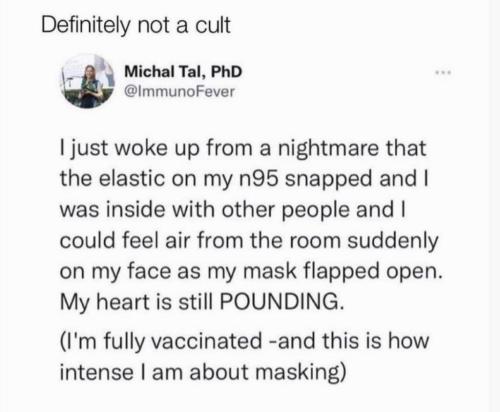Click the line beginning "I just woke up"
500x412 pixels.
tap(243, 149)
